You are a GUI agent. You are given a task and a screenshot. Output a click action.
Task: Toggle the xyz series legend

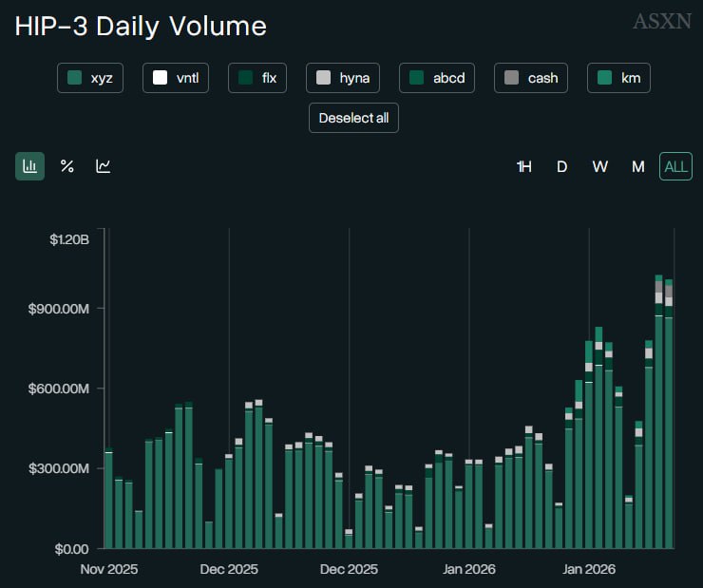tap(90, 78)
